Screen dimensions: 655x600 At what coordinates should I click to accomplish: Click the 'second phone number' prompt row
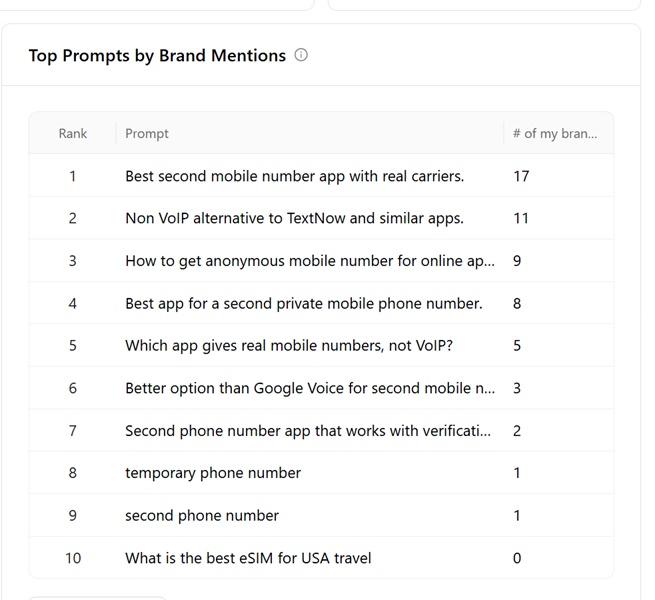202,516
